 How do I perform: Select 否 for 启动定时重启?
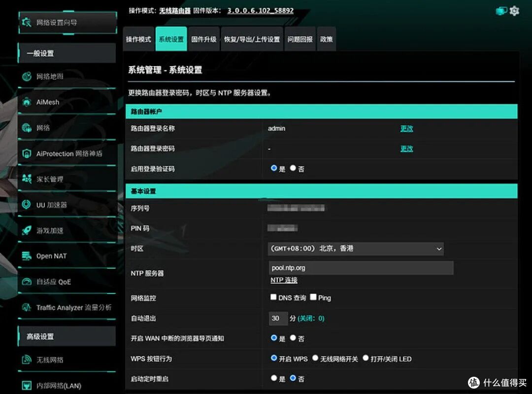293,378
